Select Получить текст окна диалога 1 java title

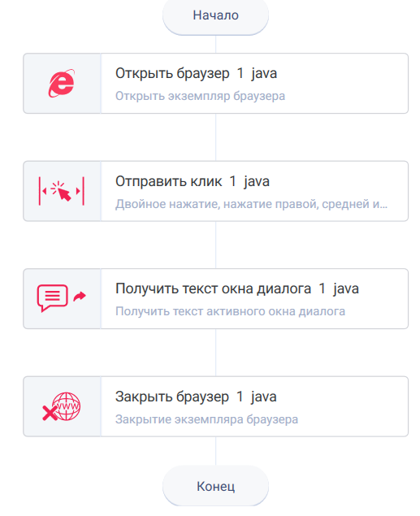pos(236,288)
